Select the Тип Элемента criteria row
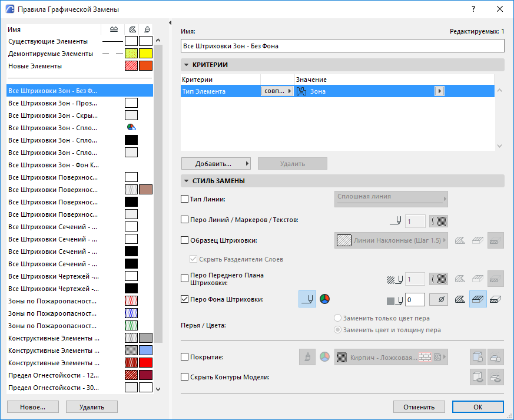Image resolution: width=514 pixels, height=420 pixels. [337, 91]
